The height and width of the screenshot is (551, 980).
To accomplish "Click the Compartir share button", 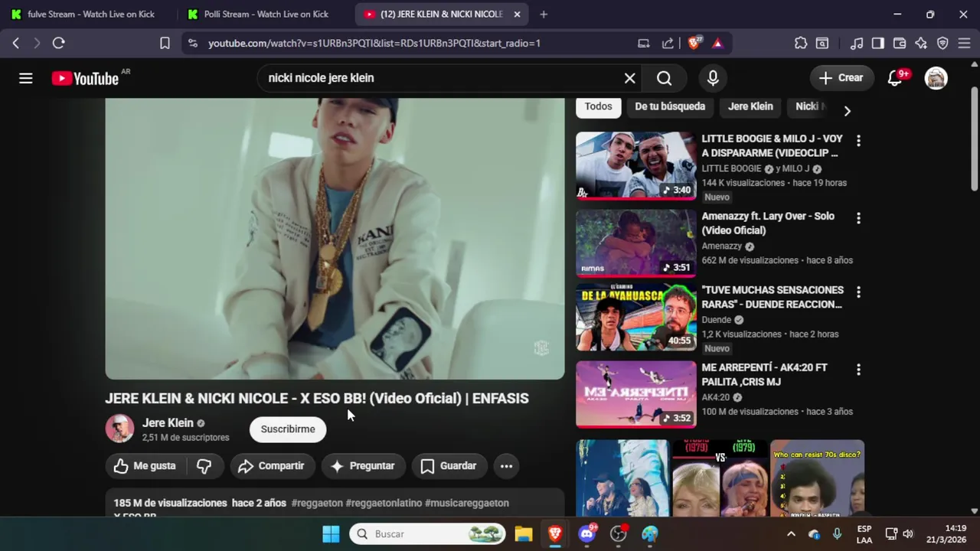I will coord(271,466).
